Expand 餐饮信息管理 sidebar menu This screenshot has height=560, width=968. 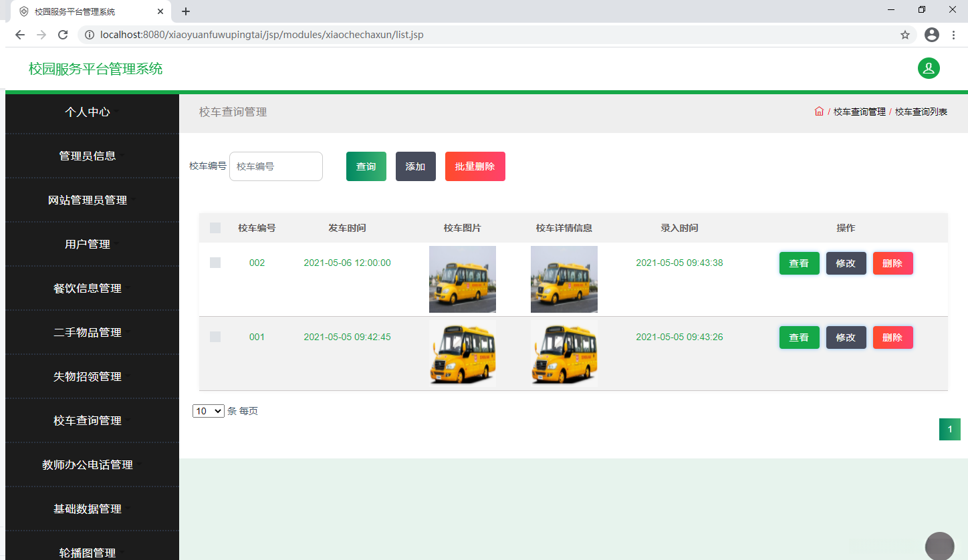pos(92,288)
